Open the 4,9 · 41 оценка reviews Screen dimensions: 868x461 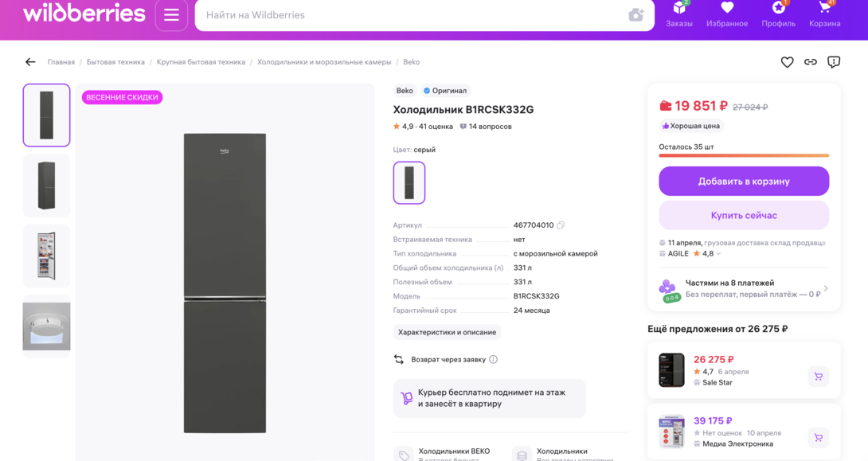423,127
